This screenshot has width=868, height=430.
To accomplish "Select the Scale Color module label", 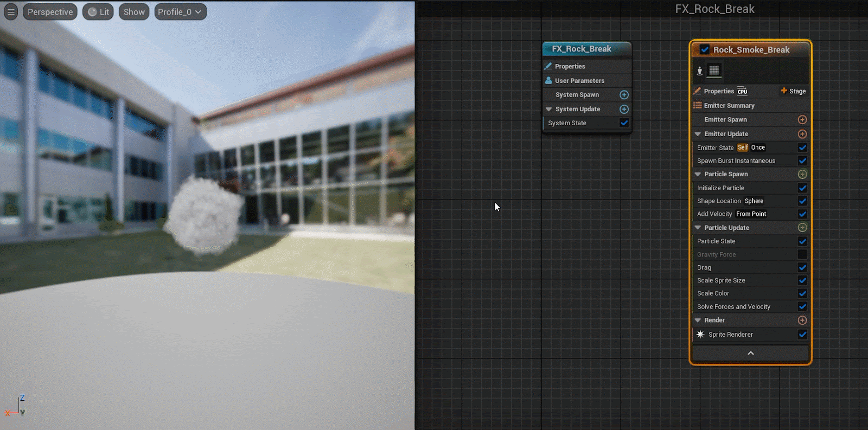I will point(713,293).
